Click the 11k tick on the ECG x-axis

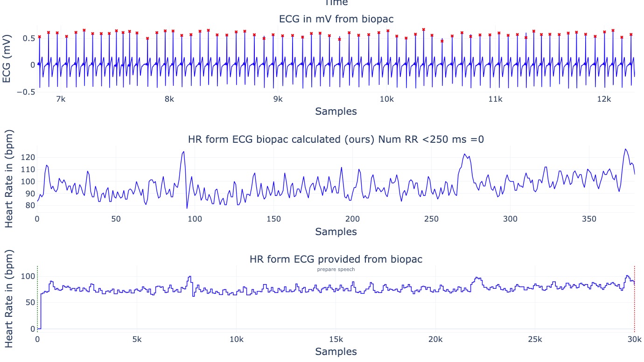[495, 99]
